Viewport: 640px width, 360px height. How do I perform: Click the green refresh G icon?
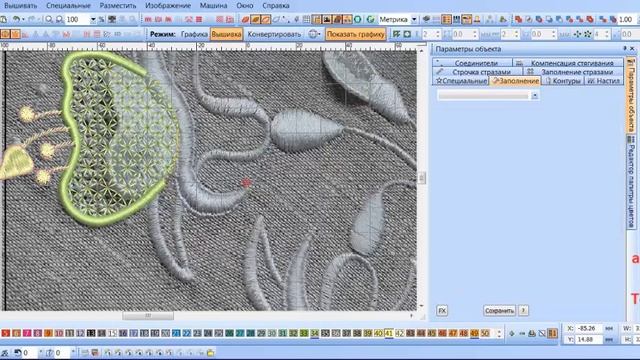371,19
